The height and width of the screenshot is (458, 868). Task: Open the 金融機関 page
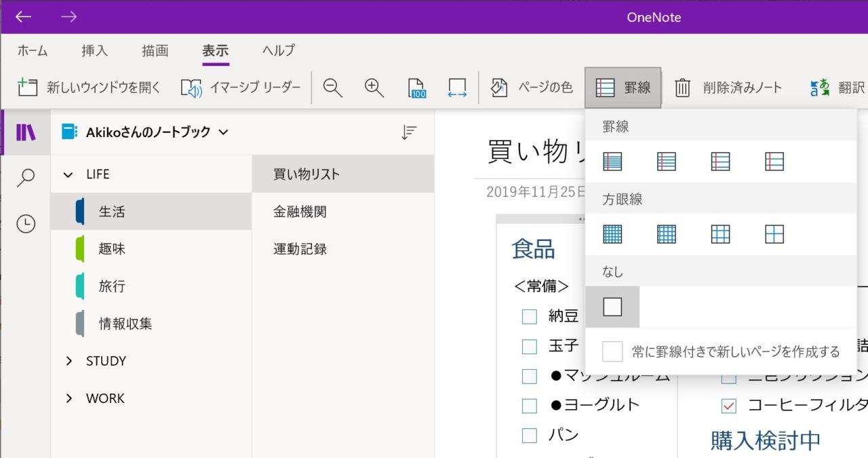coord(300,212)
